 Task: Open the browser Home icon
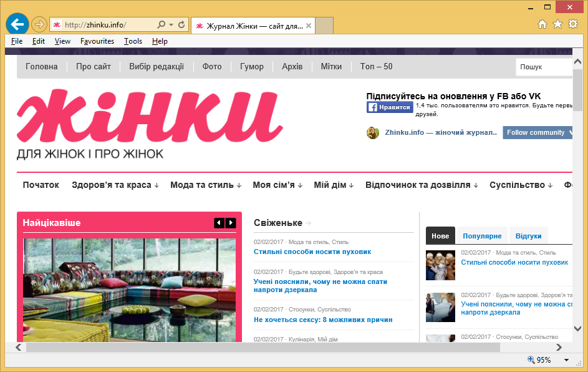[542, 24]
